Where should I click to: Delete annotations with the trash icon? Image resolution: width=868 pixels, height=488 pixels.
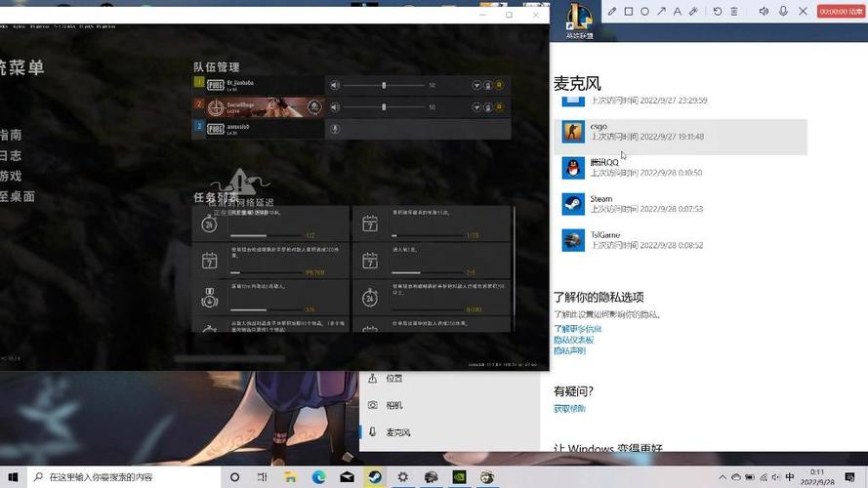pos(734,11)
